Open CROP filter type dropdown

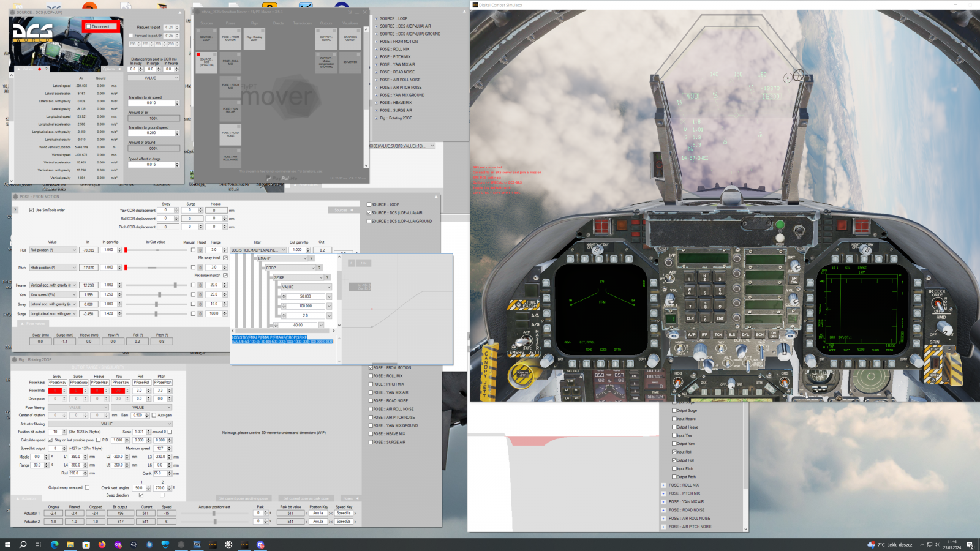coord(290,268)
